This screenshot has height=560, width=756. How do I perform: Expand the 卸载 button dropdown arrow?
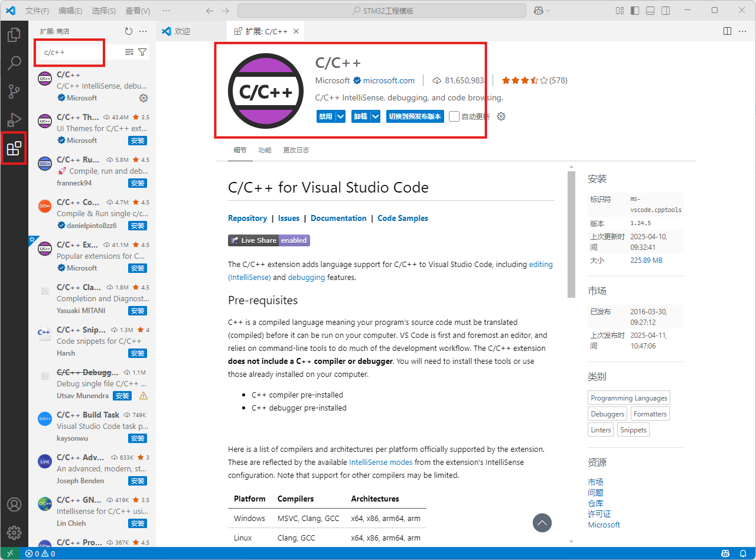coord(375,116)
